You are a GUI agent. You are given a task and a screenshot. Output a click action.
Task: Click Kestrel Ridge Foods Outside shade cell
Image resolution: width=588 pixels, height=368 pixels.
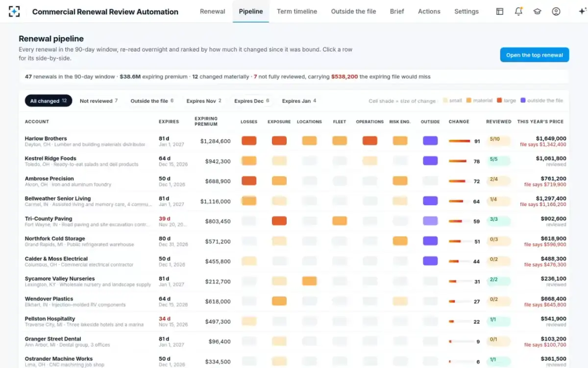click(430, 160)
